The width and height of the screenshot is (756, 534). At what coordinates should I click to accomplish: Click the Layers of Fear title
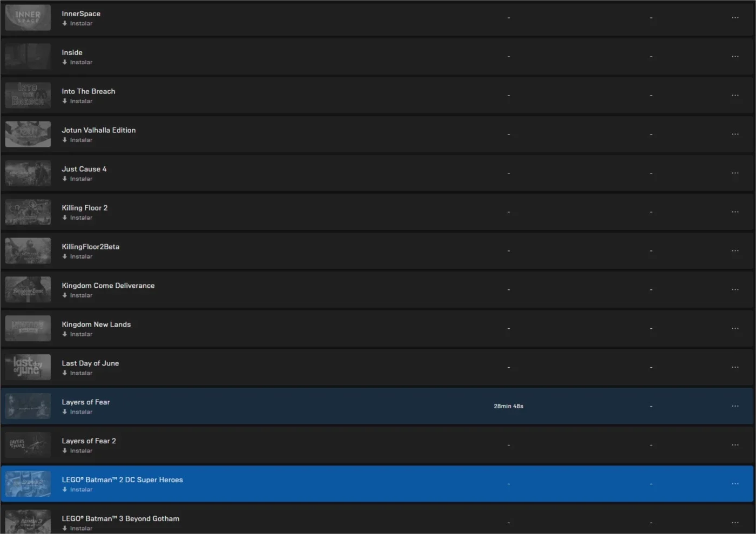click(x=86, y=402)
